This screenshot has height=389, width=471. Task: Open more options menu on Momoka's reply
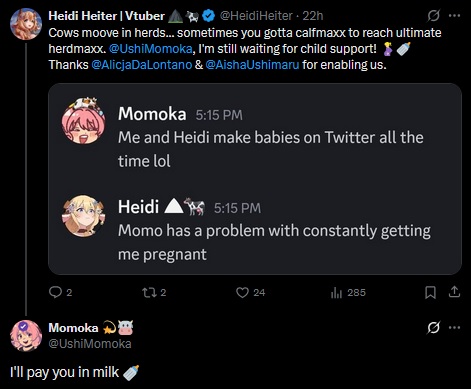click(x=454, y=327)
